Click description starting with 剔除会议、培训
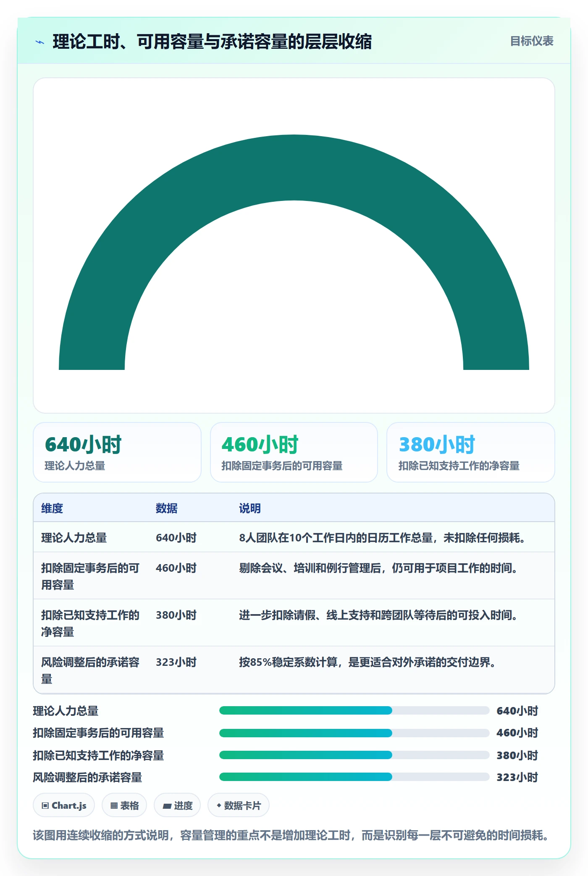Screen dimensions: 588x876 click(378, 568)
